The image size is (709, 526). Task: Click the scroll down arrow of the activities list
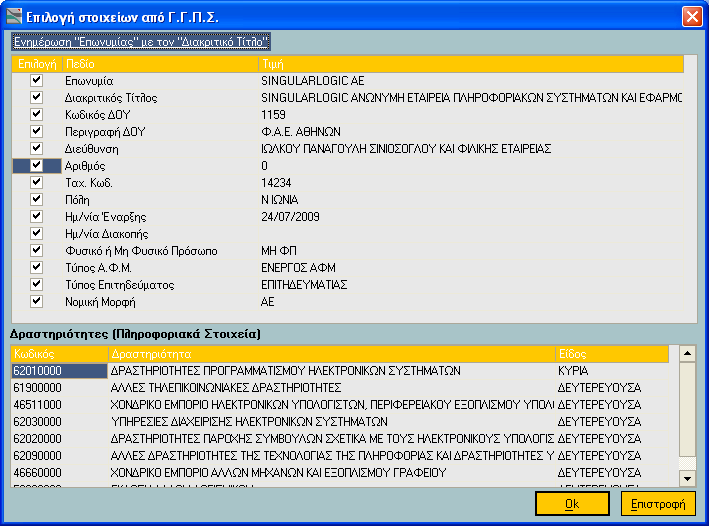coord(687,479)
